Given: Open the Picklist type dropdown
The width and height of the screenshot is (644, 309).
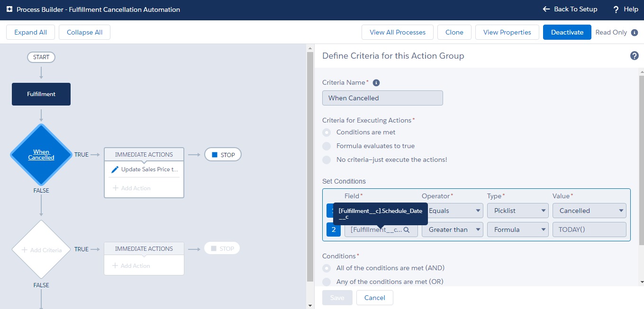Looking at the screenshot, I should pos(517,211).
